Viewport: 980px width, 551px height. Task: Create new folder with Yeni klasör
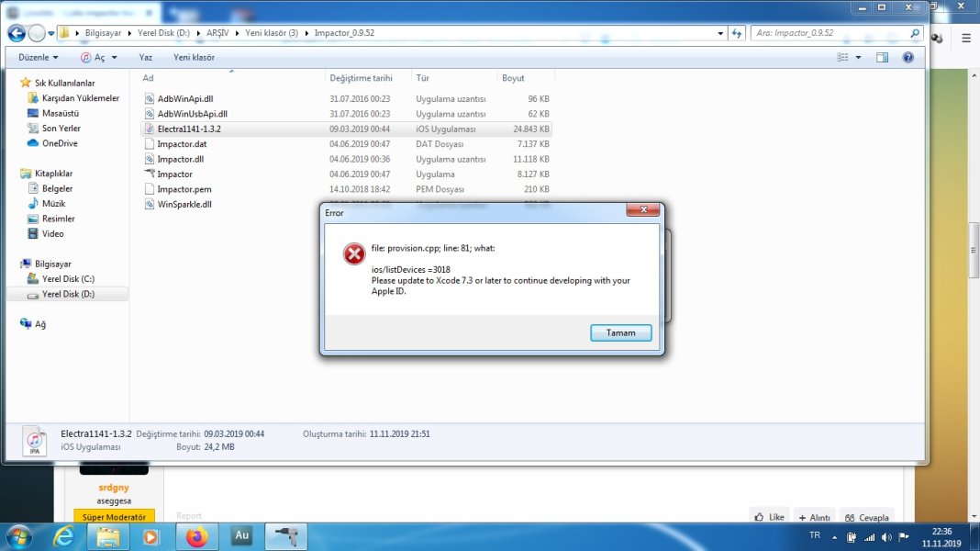194,57
